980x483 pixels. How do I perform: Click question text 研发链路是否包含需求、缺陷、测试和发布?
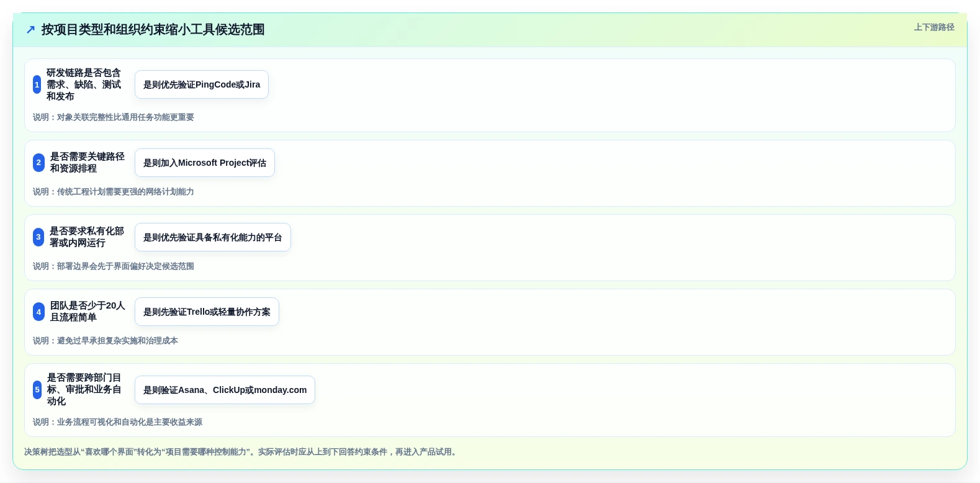point(84,84)
